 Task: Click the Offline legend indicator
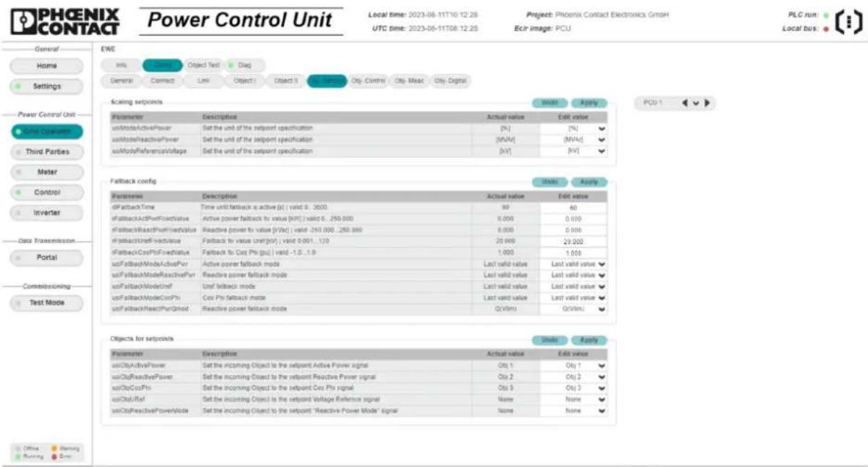coord(17,447)
